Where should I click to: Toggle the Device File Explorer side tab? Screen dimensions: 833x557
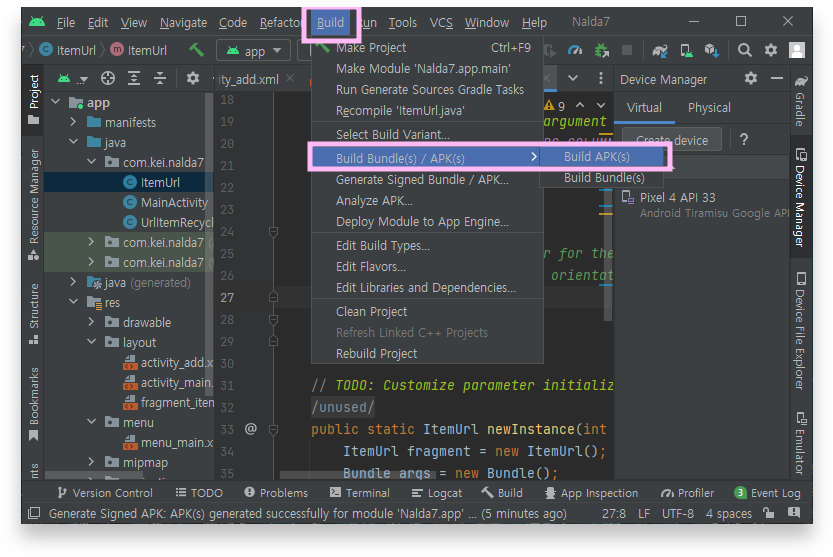tap(801, 331)
